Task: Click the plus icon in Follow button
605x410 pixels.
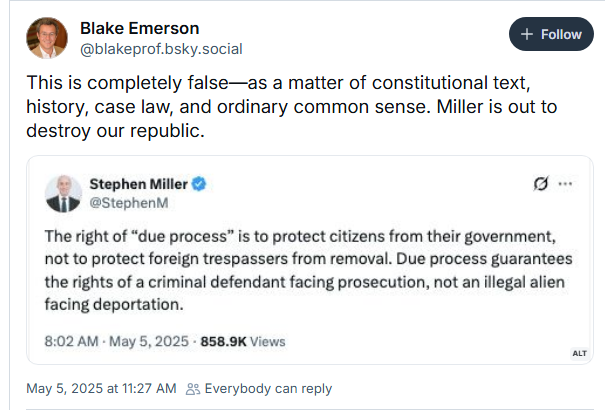Action: point(527,34)
